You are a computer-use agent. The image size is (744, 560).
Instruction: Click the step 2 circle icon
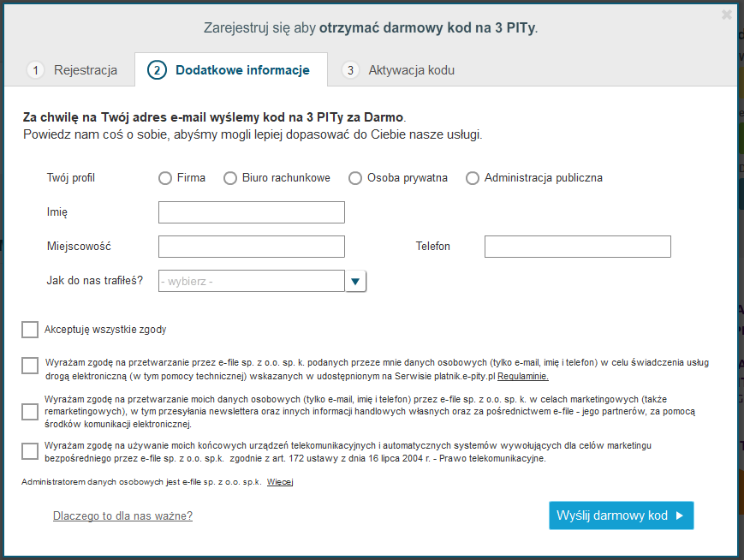click(157, 70)
